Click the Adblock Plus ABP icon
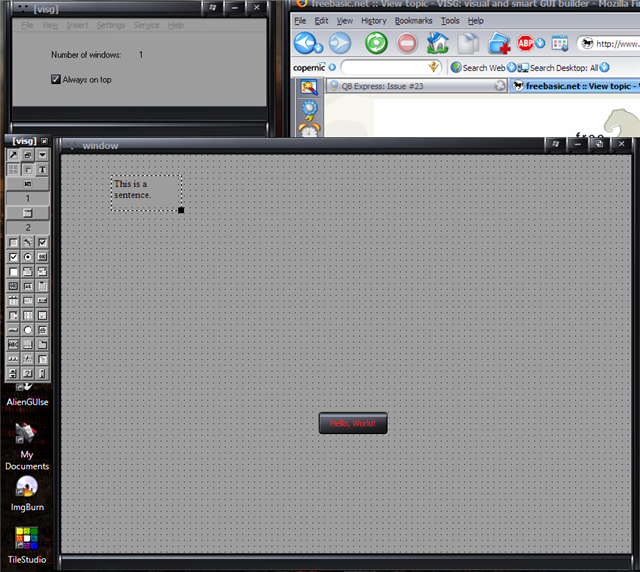Image resolution: width=640 pixels, height=572 pixels. click(x=525, y=43)
